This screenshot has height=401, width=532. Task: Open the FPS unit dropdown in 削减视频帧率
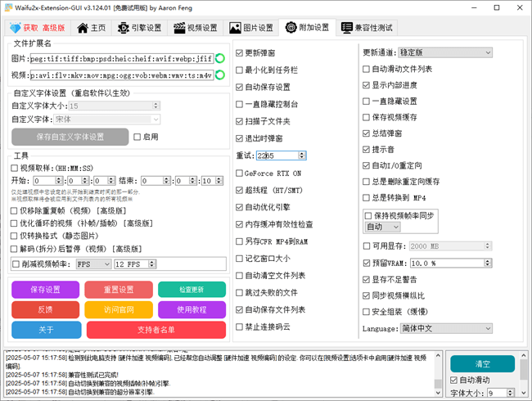(x=92, y=264)
